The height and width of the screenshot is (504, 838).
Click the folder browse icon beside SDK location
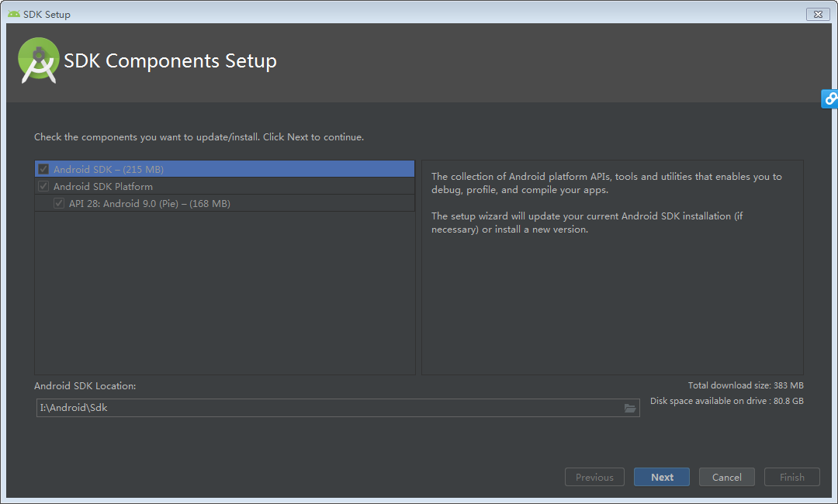[630, 407]
